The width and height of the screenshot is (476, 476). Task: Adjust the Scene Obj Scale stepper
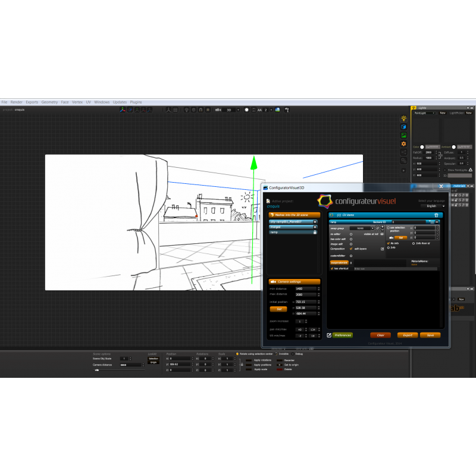[x=130, y=359]
